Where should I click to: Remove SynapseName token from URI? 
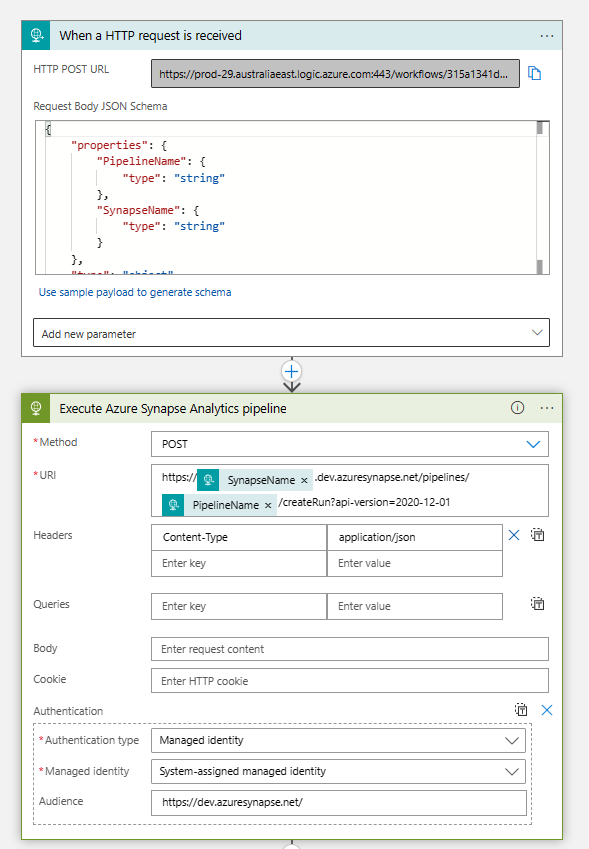click(304, 480)
